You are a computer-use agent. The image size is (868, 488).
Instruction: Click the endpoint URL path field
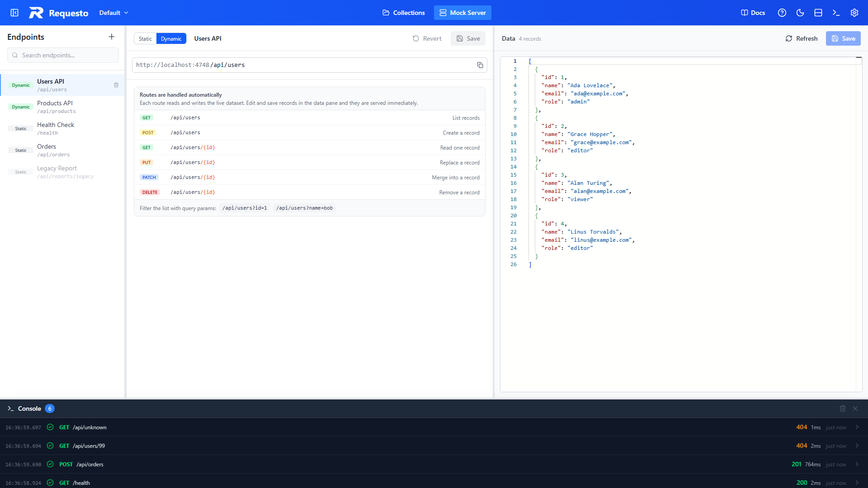(310, 65)
